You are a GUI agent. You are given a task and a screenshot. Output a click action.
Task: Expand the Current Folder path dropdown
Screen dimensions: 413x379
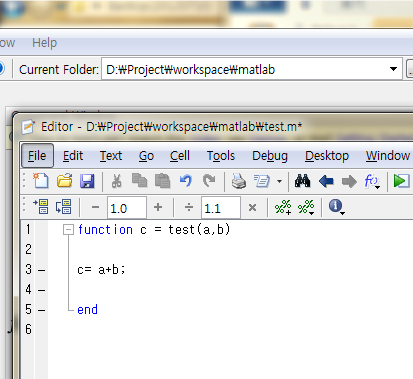click(x=393, y=69)
